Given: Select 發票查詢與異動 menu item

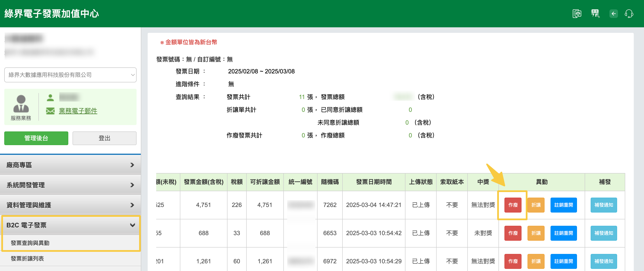Looking at the screenshot, I should (30, 243).
